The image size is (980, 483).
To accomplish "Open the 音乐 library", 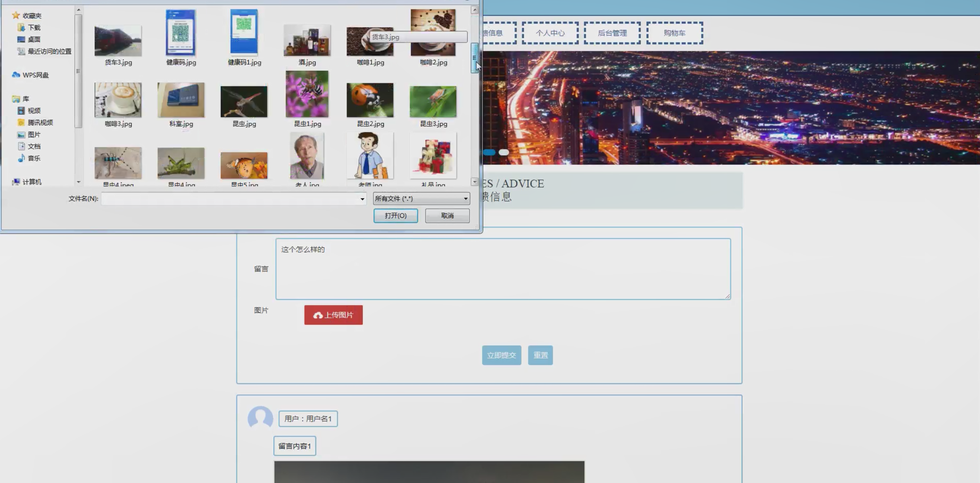I will [33, 158].
